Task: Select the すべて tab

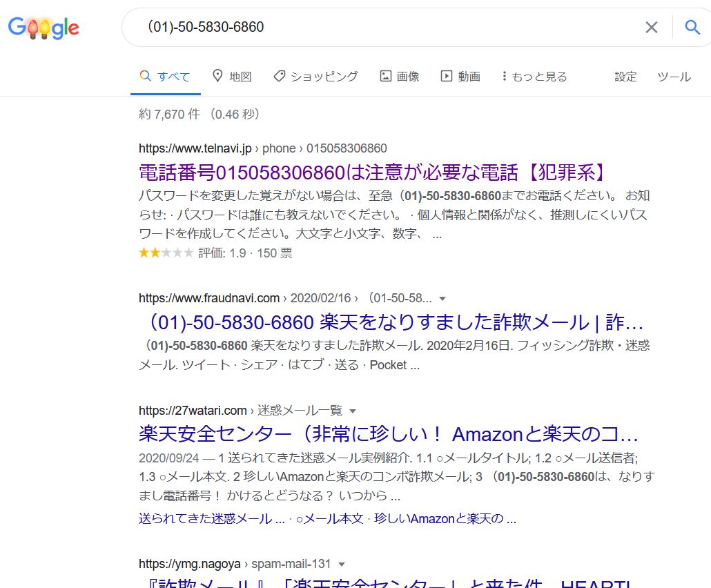Action: 165,77
